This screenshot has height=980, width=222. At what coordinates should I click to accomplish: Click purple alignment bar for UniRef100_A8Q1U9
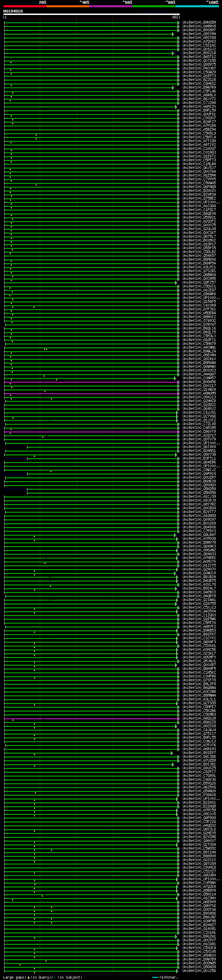pos(92,719)
